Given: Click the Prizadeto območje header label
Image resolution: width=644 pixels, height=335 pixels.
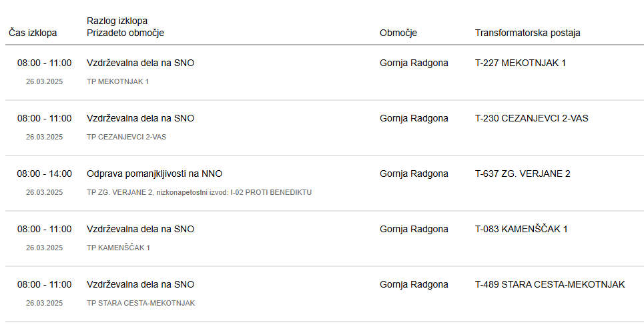Looking at the screenshot, I should tap(125, 33).
